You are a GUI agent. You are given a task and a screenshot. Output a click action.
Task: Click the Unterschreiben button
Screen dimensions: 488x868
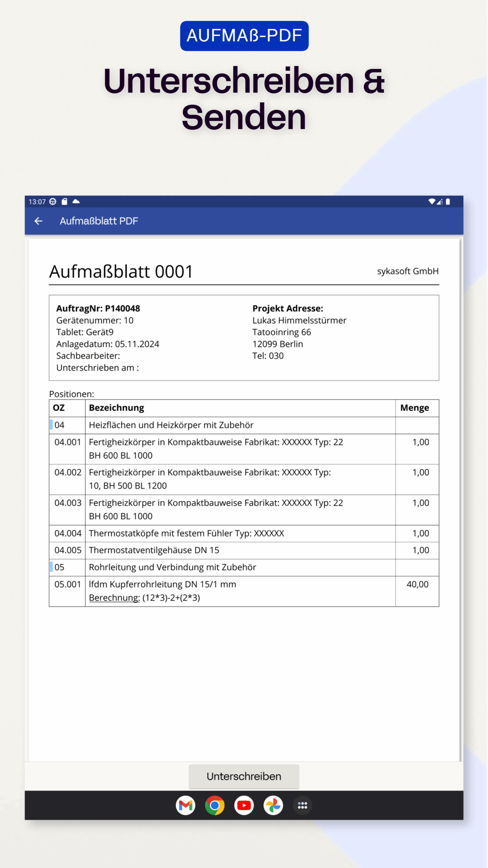(244, 776)
